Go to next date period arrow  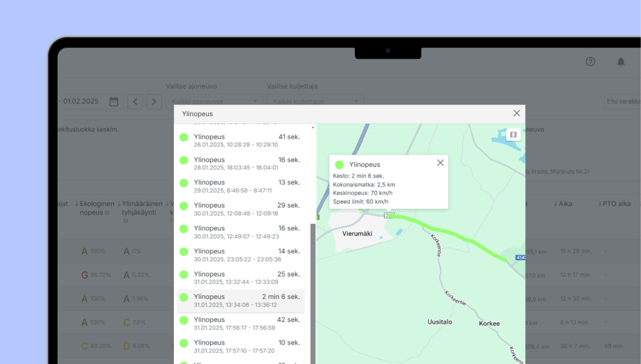[x=154, y=101]
